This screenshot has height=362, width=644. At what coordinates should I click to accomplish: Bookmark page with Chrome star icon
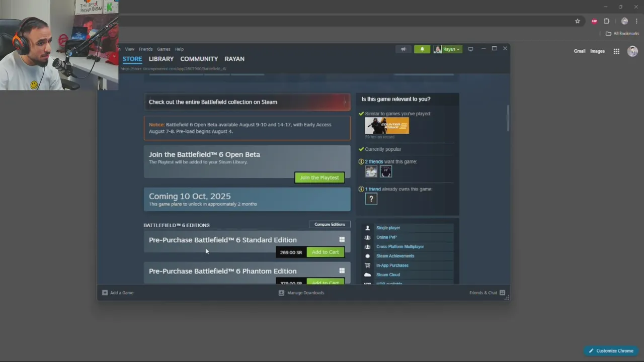pos(578,21)
